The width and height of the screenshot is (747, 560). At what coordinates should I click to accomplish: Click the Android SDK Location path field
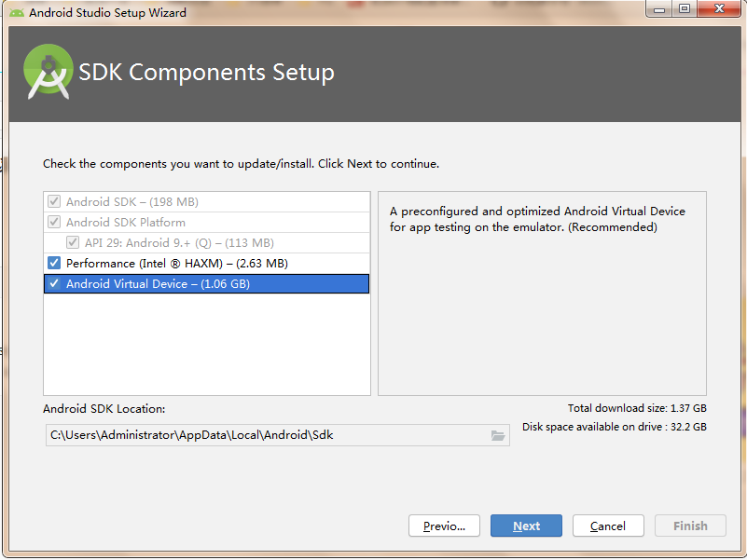click(x=266, y=435)
